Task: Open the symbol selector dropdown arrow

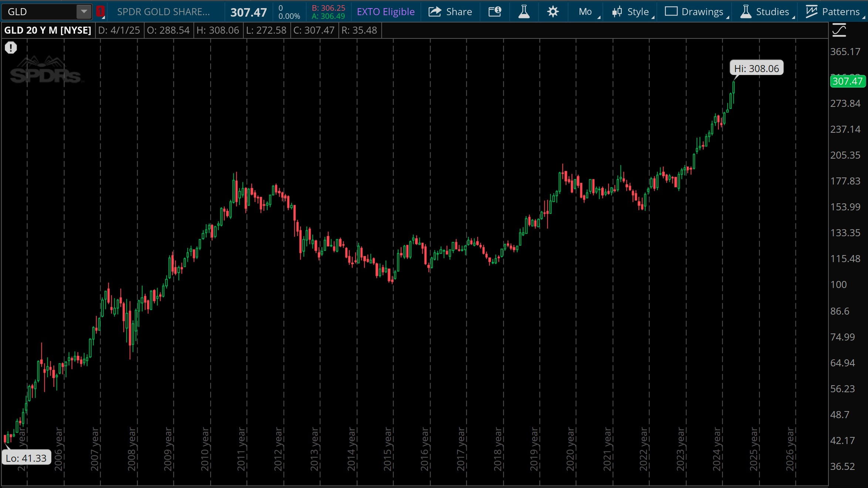Action: 84,12
